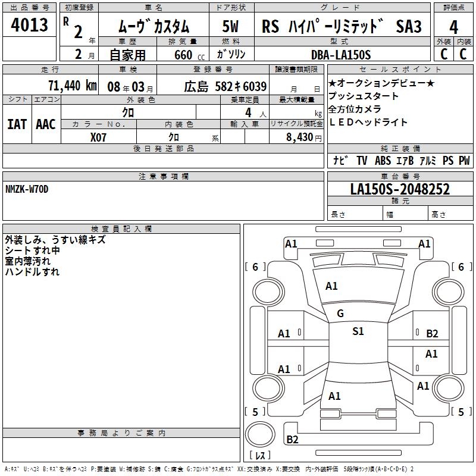Click equipment ナビ
Viewport: 476px width, 476px height.
tap(340, 160)
